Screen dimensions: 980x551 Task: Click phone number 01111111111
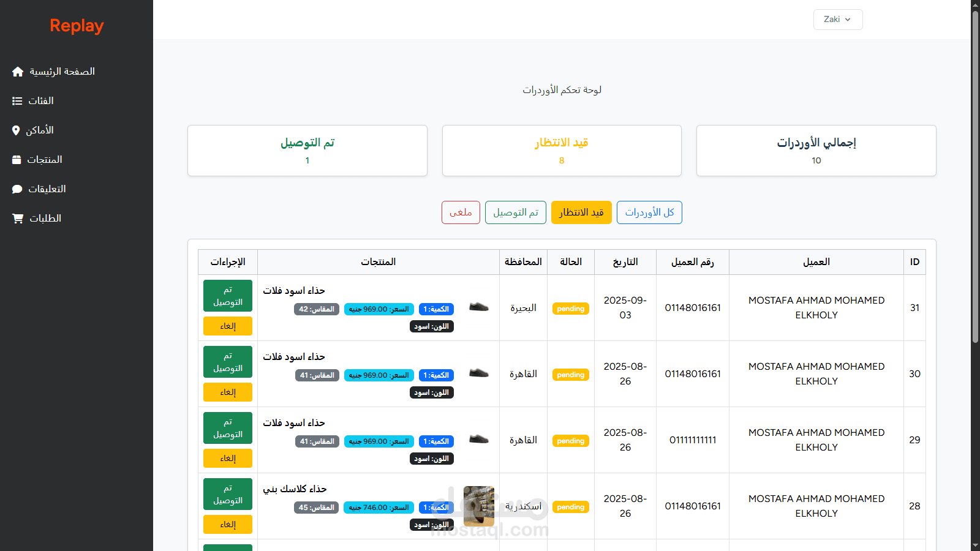[693, 440]
